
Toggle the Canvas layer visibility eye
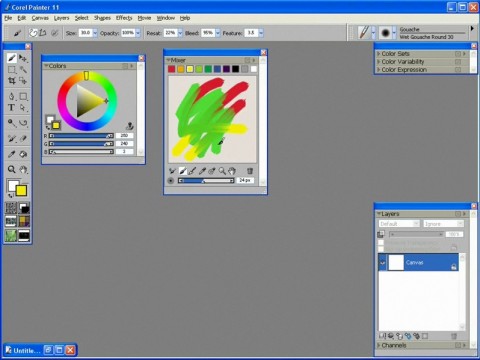pos(382,263)
